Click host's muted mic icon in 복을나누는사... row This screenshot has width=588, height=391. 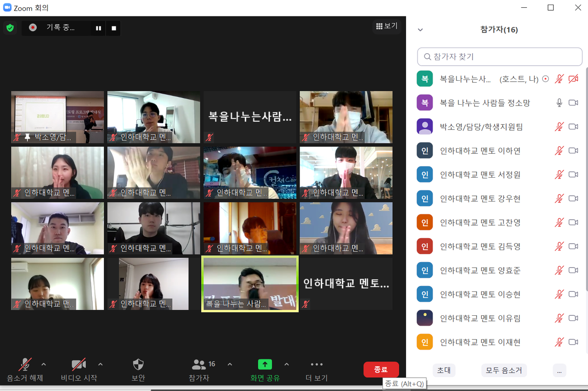[559, 79]
